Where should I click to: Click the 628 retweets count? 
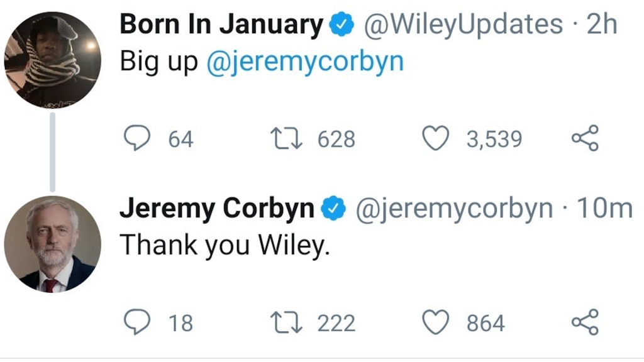click(x=336, y=140)
